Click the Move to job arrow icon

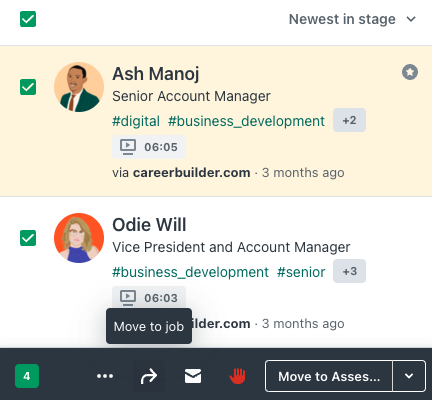pyautogui.click(x=149, y=376)
